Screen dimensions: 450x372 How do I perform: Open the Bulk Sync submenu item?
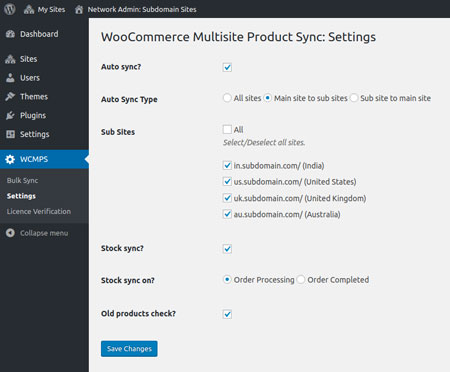(22, 180)
